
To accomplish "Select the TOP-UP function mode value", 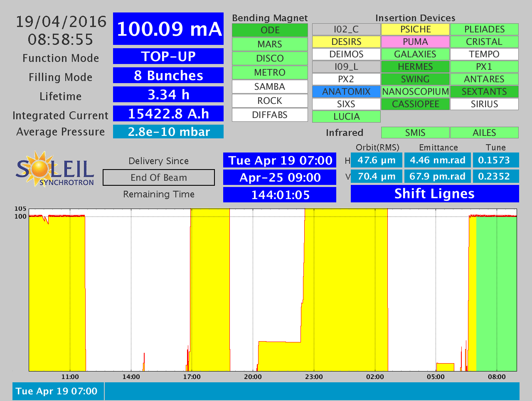I will (168, 56).
